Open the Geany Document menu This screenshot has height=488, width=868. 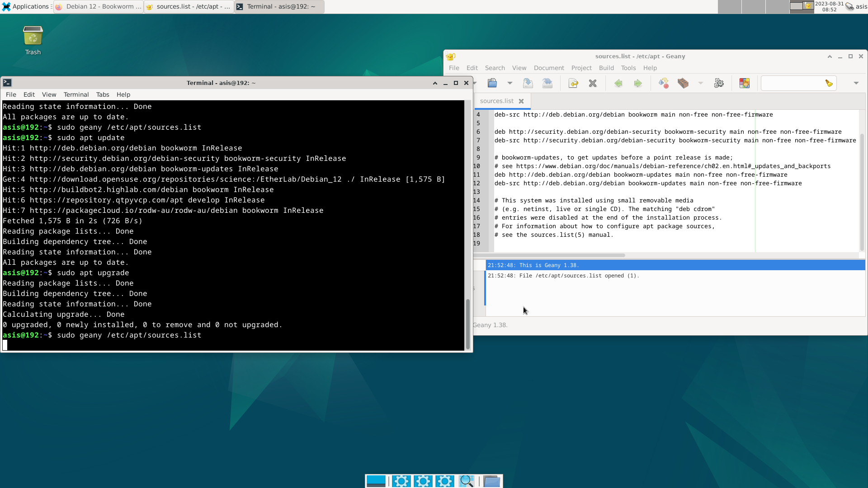[549, 68]
